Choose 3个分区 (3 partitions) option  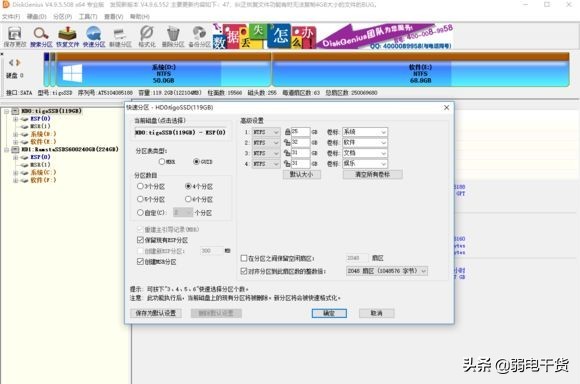point(140,186)
